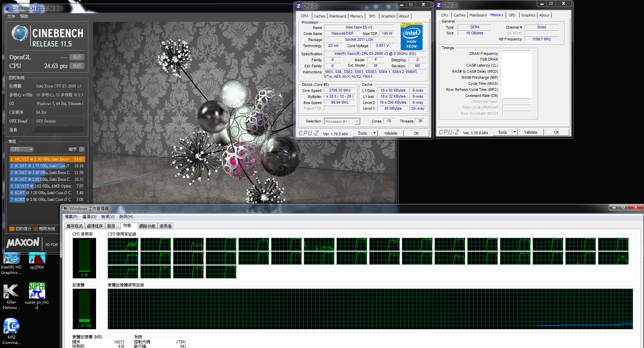Image resolution: width=644 pixels, height=348 pixels.
Task: Expand Tools dropdown arrow in CPU-Z Memory window
Action: [515, 132]
